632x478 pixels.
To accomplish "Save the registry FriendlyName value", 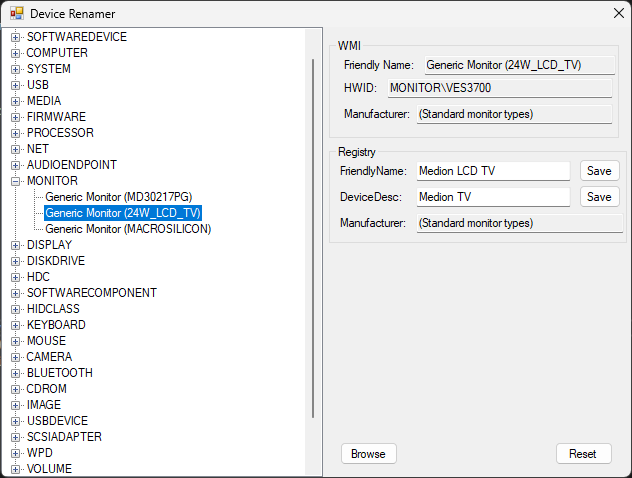I will tap(599, 171).
